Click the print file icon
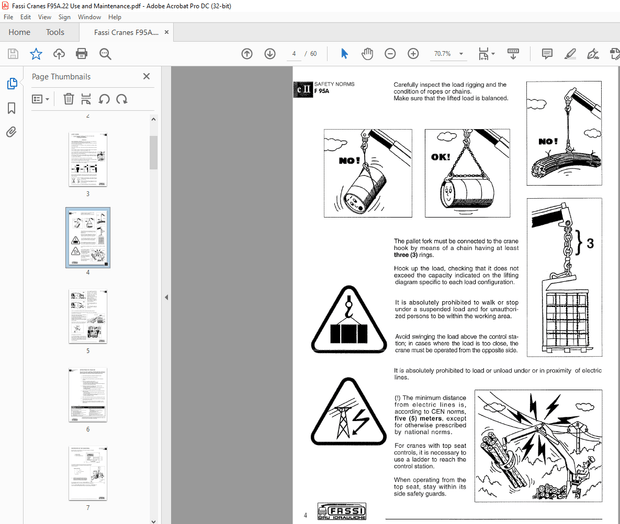Screen dimensions: 620x524 81,53
